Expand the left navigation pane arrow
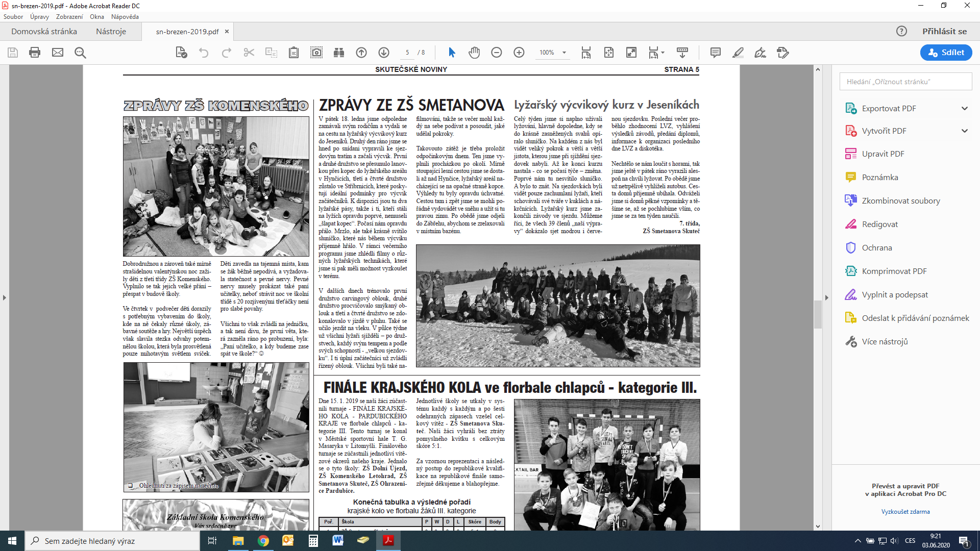Viewport: 980px width, 551px height. coord(5,297)
